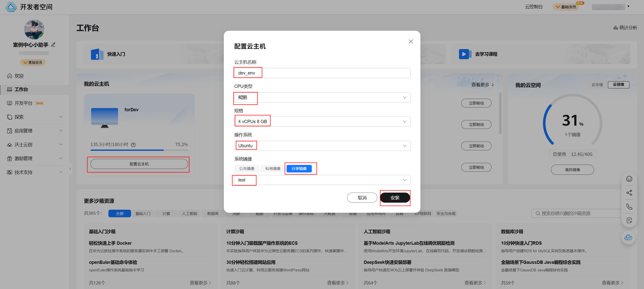Click the phone contact icon
The image size is (644, 289).
point(629,207)
